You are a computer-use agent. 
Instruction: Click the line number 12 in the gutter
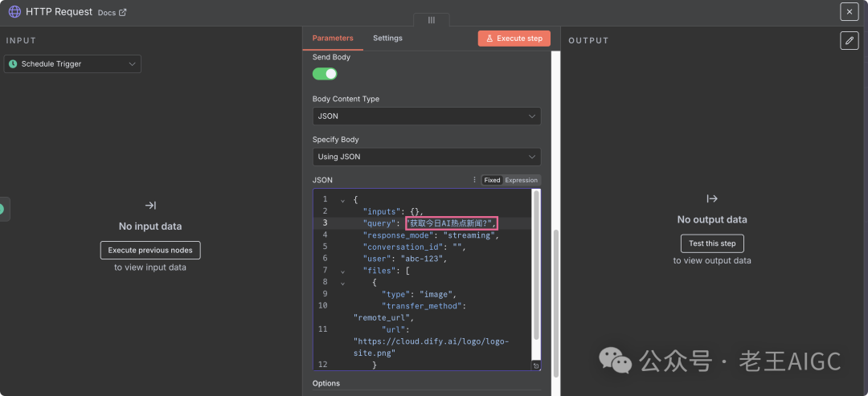pos(323,365)
